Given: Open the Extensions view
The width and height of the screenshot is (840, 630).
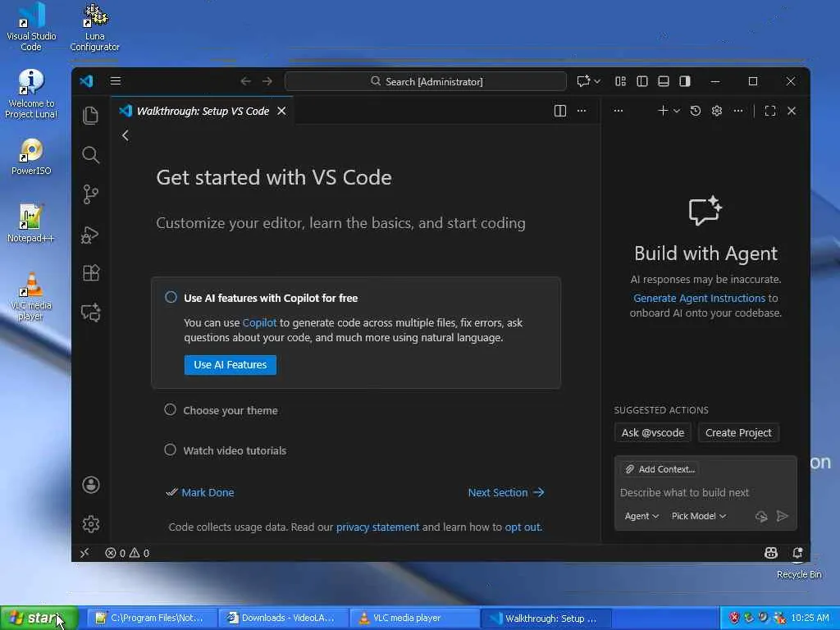Looking at the screenshot, I should pos(90,273).
